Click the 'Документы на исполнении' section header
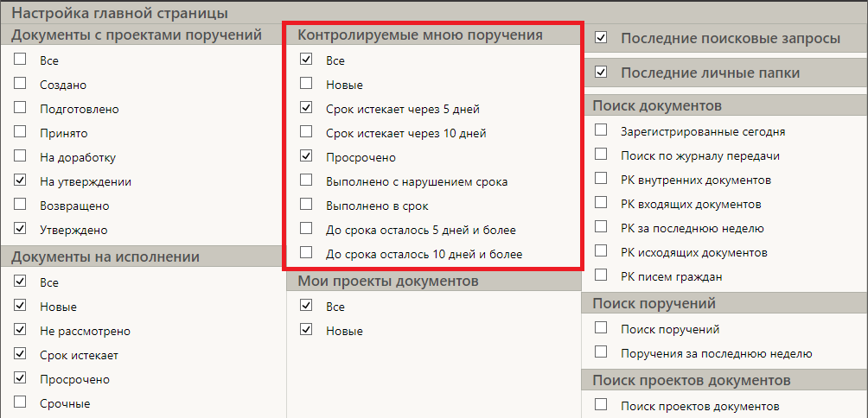 coord(105,256)
